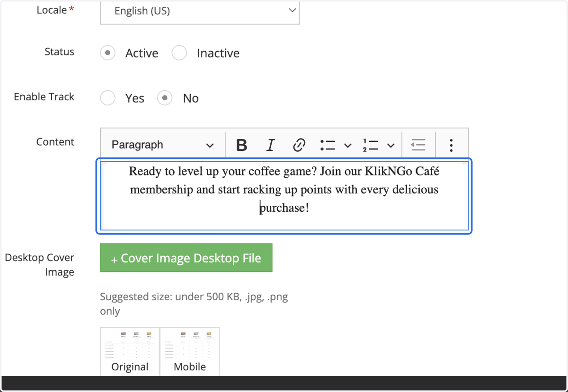Choose Yes for Enable Track
Screen dimensions: 568x392
tap(108, 98)
